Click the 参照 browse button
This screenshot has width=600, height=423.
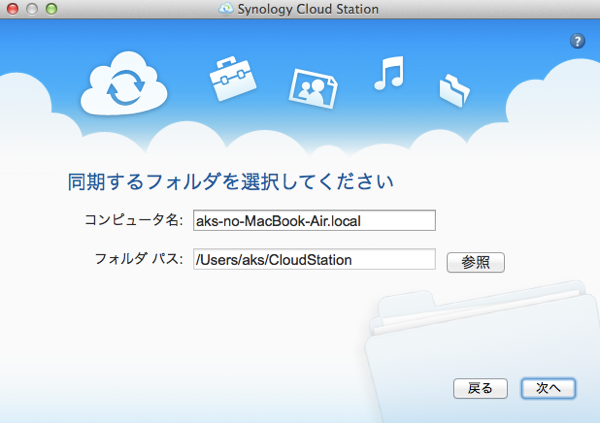coord(476,263)
